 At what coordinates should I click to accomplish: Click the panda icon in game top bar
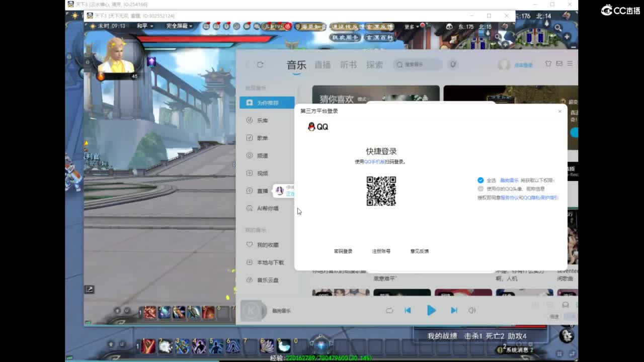[x=449, y=27]
